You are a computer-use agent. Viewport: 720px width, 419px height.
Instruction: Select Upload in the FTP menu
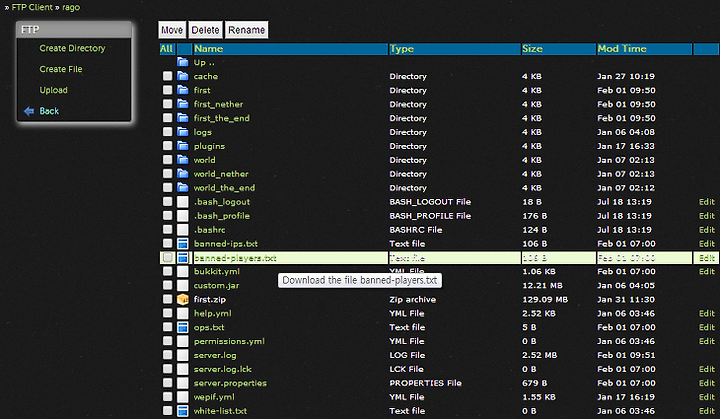point(53,90)
